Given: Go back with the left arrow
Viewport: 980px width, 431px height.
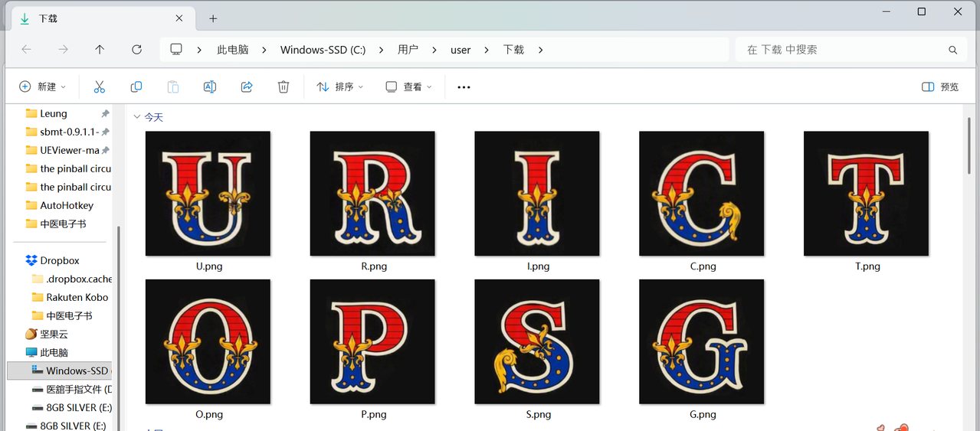Looking at the screenshot, I should coord(27,50).
